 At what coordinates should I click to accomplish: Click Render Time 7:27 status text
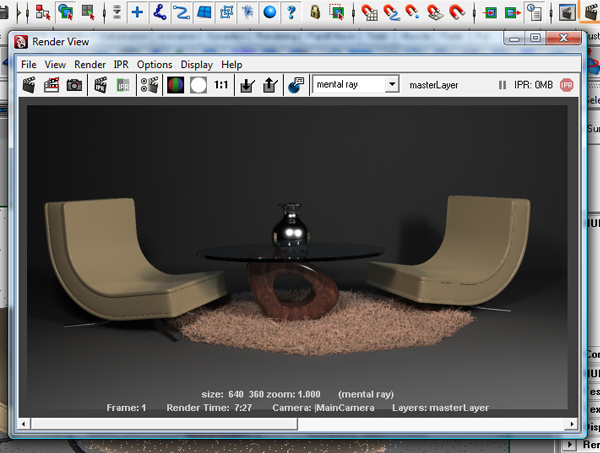click(209, 408)
